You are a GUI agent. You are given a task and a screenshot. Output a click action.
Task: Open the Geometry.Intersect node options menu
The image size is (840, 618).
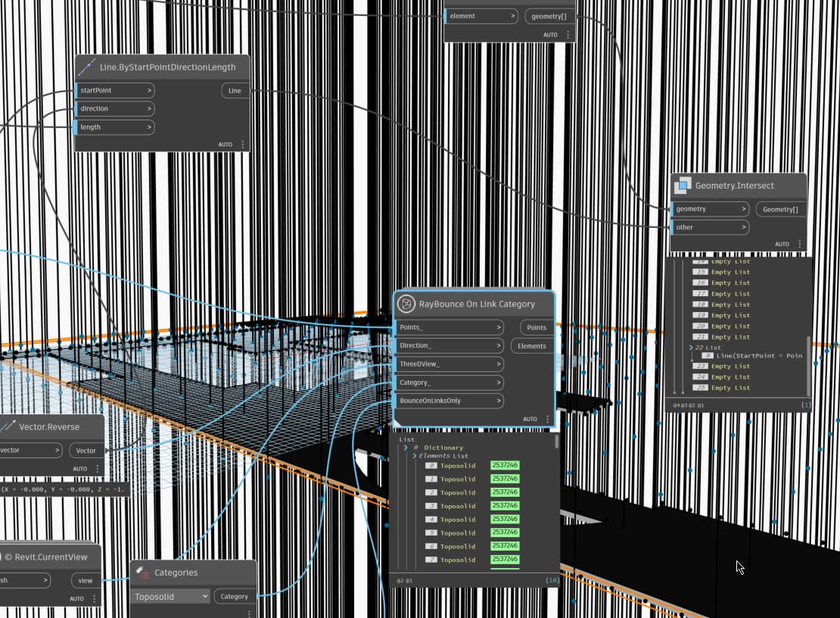[800, 244]
